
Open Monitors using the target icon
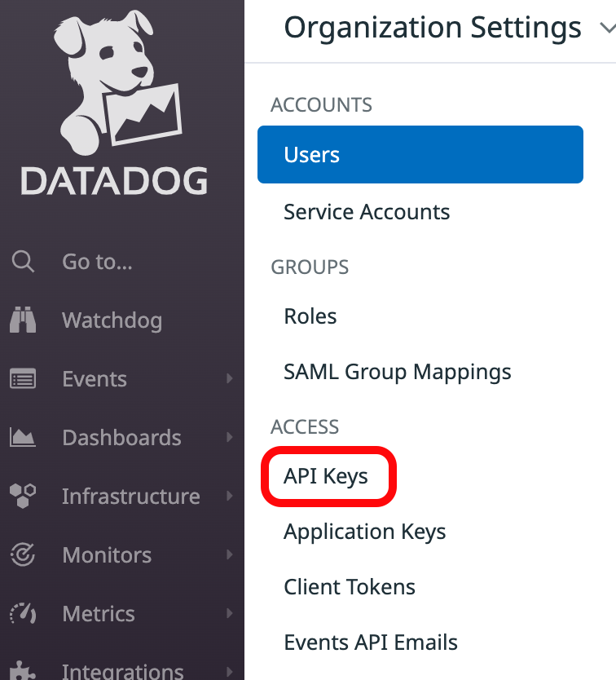tap(23, 555)
